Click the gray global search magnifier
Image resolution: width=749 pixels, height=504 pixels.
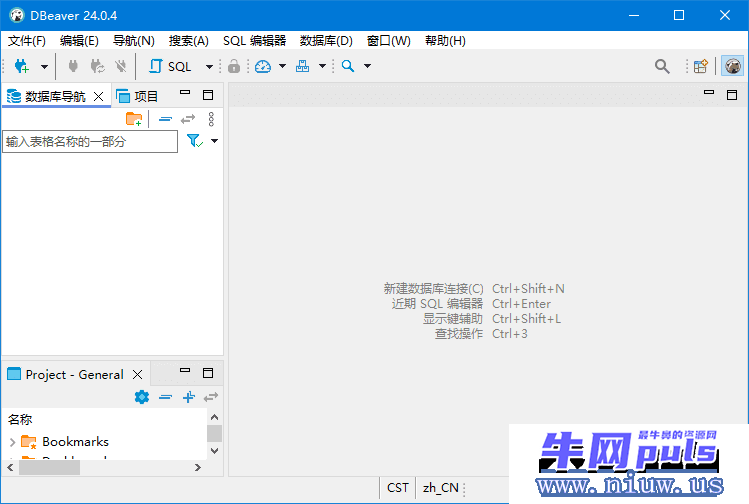pyautogui.click(x=662, y=66)
